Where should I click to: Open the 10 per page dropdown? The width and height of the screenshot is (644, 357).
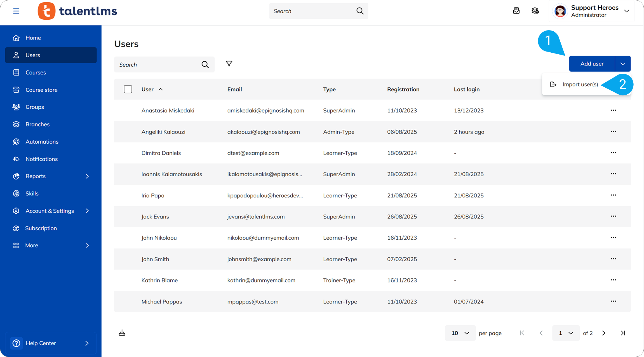(460, 333)
